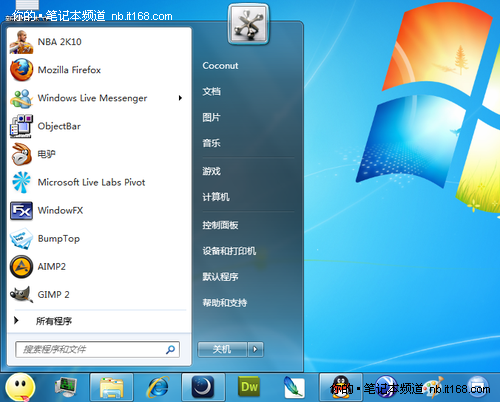The image size is (500, 402).
Task: Click the Microsoft Live Labs Pivot icon
Action: click(21, 182)
